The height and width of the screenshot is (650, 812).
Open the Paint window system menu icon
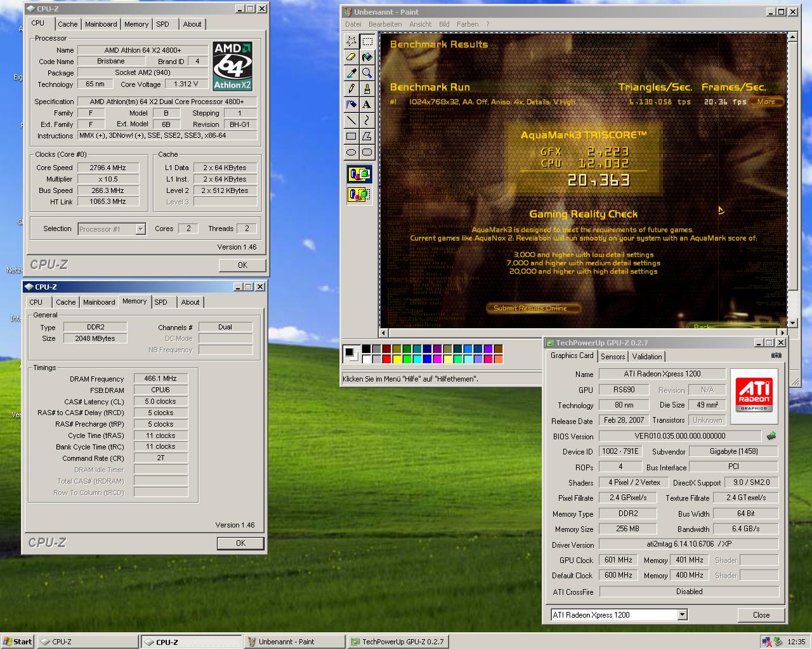click(x=348, y=11)
